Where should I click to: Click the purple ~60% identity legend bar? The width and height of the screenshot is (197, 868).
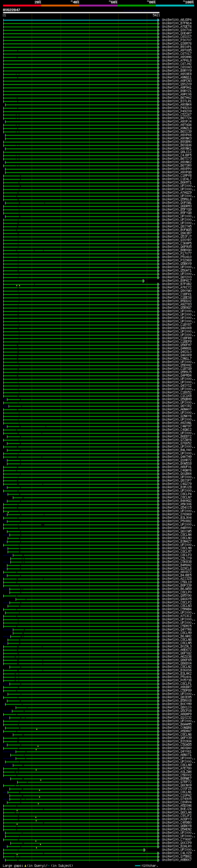point(99,6)
